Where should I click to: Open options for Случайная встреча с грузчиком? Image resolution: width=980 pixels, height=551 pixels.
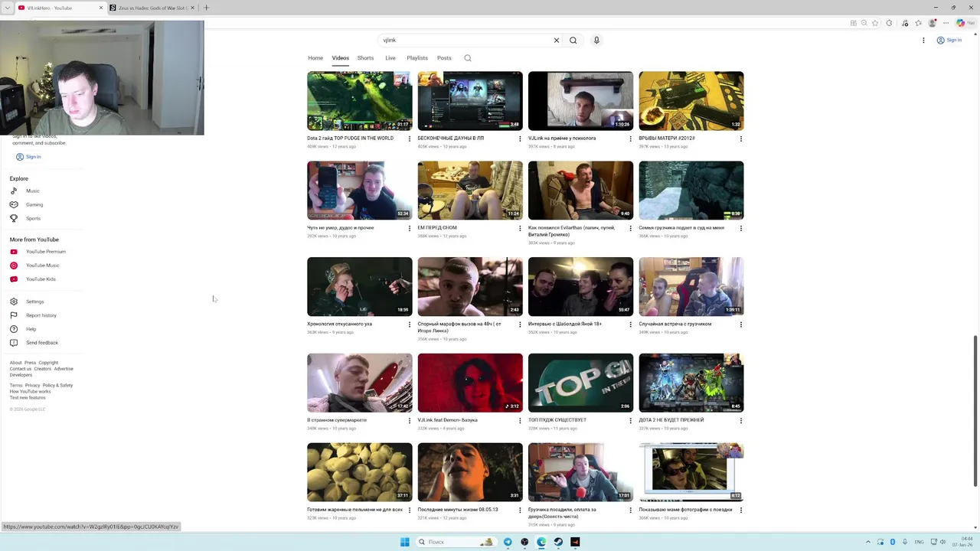pos(741,324)
